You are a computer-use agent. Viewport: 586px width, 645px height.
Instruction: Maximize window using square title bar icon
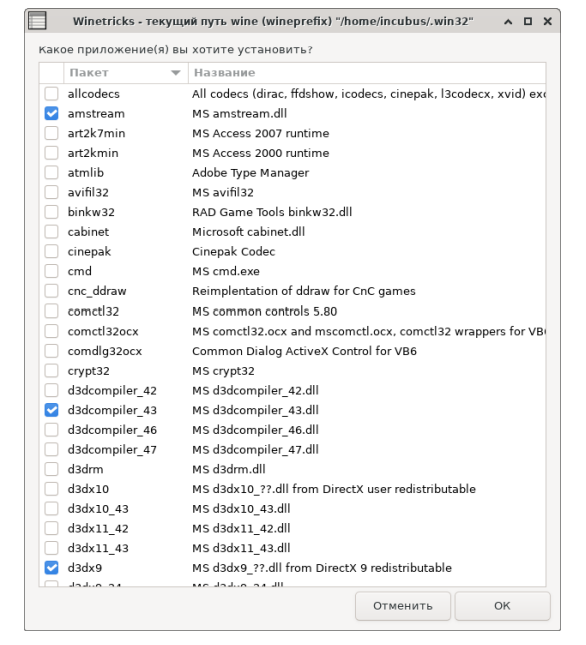[x=528, y=21]
